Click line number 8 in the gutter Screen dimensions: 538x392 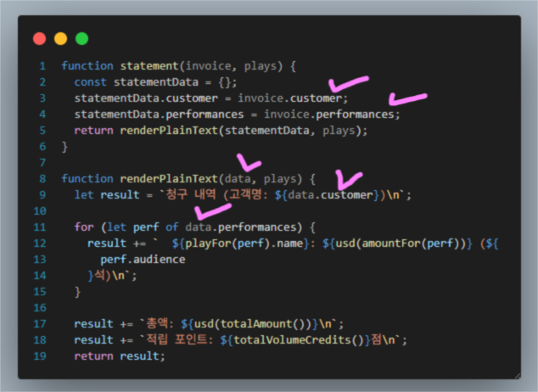click(42, 179)
